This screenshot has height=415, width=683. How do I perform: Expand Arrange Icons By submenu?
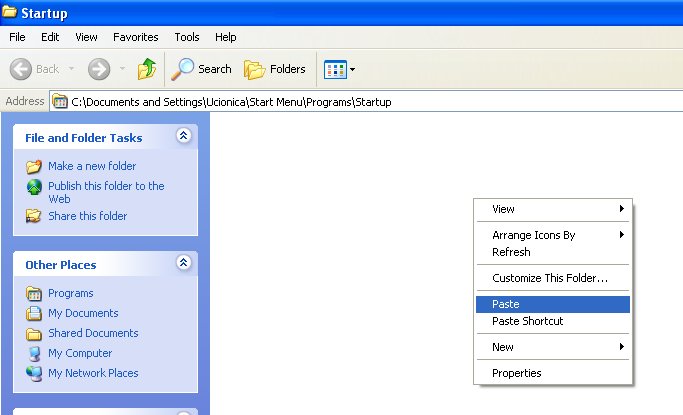[x=553, y=235]
